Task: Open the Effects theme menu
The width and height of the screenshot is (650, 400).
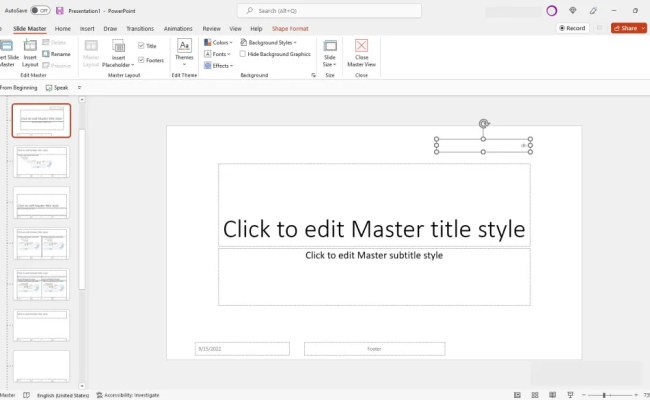Action: click(x=218, y=65)
